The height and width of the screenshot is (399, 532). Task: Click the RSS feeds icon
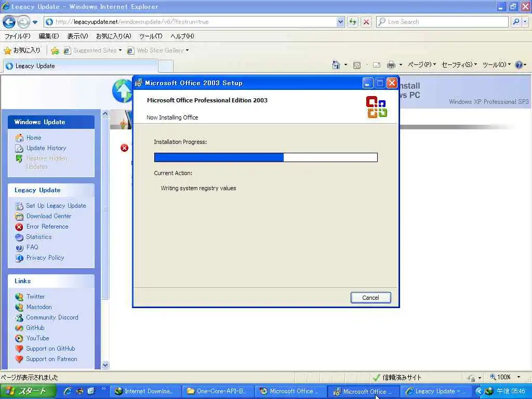tap(356, 65)
